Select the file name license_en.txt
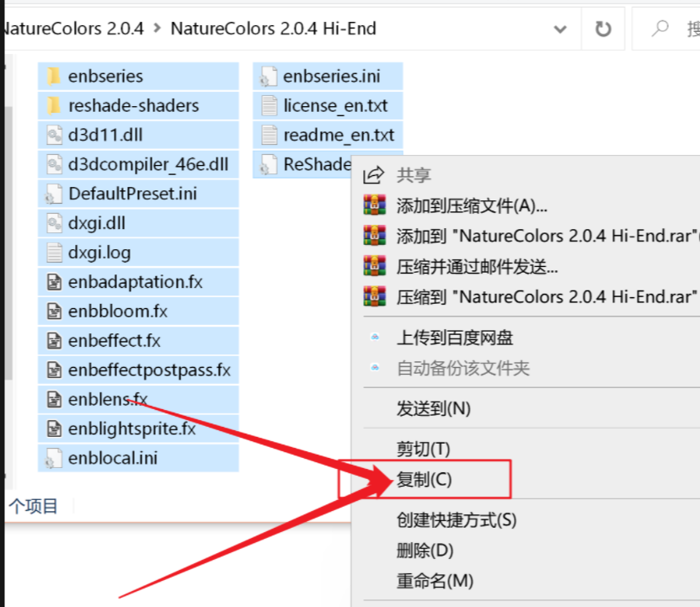The height and width of the screenshot is (607, 700). 336,106
